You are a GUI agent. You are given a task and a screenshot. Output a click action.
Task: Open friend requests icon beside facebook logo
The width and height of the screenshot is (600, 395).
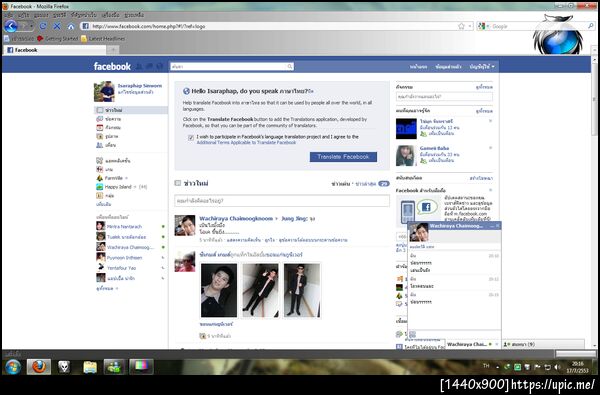(x=139, y=67)
